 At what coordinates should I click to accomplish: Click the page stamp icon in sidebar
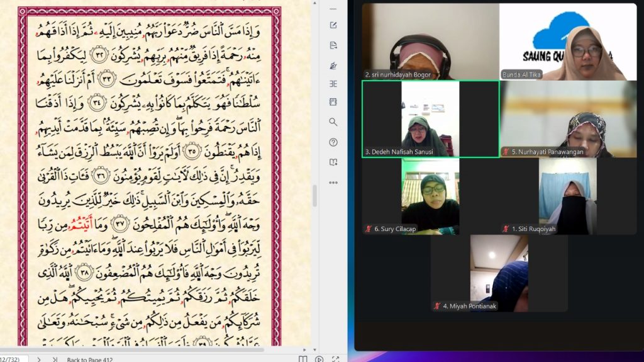pos(333,102)
